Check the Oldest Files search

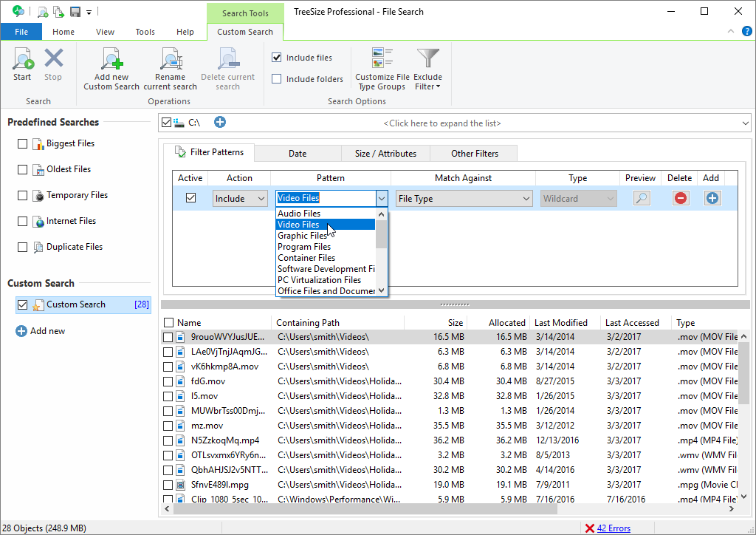coord(22,169)
